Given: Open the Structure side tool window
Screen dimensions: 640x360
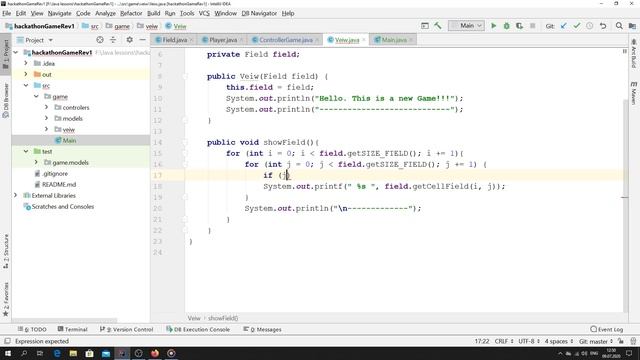Looking at the screenshot, I should click(6, 251).
